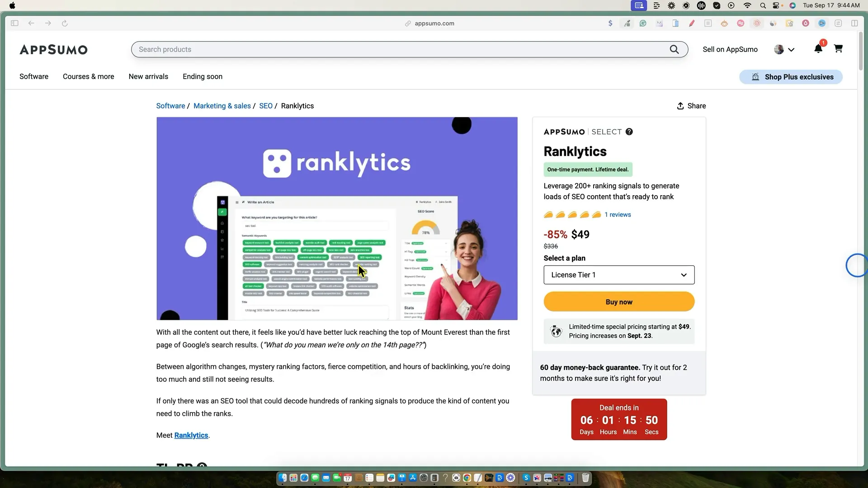Click the search magnifier icon

click(x=674, y=49)
